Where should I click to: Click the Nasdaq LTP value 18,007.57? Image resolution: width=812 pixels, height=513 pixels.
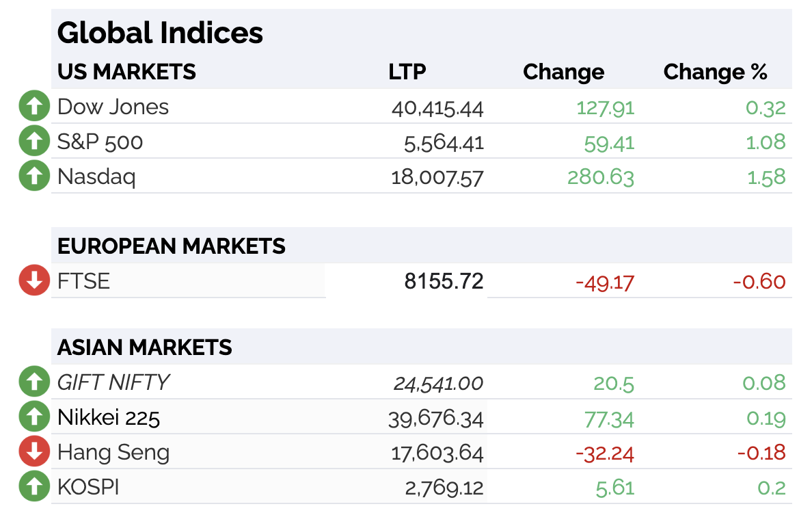(437, 177)
